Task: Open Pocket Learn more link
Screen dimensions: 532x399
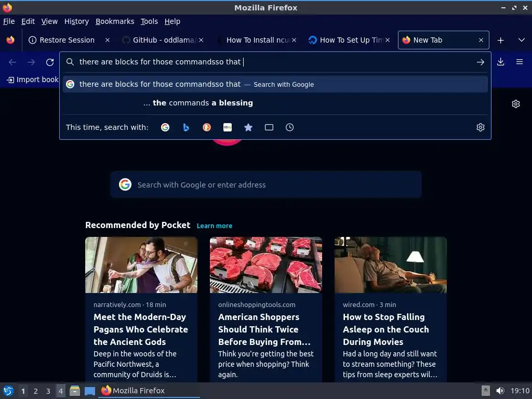Action: (x=215, y=226)
